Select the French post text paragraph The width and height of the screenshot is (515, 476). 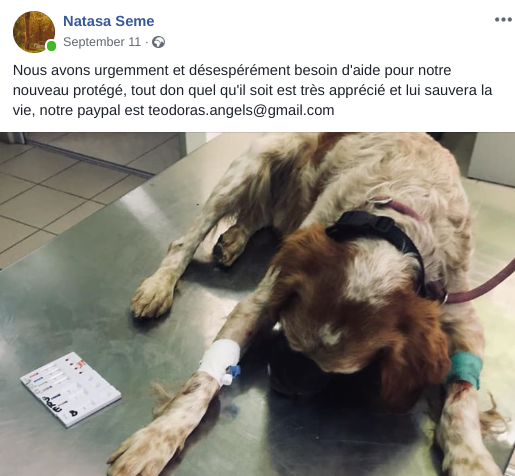pos(252,90)
